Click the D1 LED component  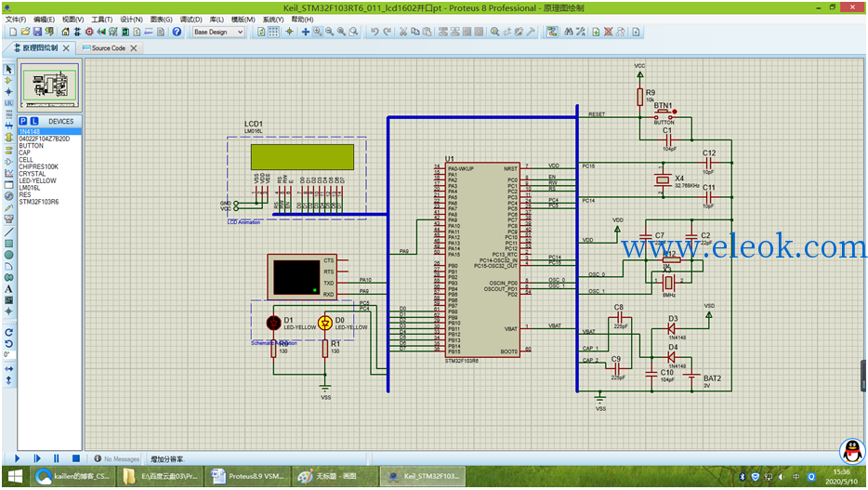pyautogui.click(x=273, y=323)
